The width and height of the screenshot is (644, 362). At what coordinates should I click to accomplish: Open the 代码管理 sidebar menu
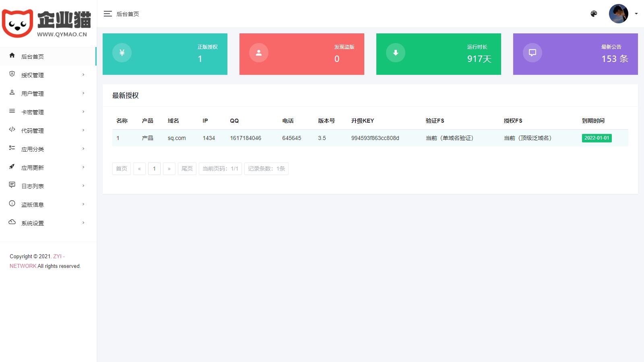click(48, 130)
